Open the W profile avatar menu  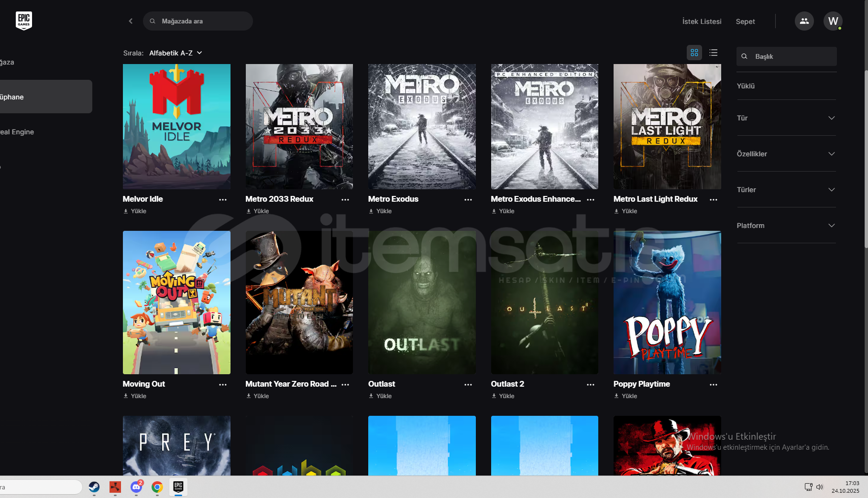[x=833, y=21]
